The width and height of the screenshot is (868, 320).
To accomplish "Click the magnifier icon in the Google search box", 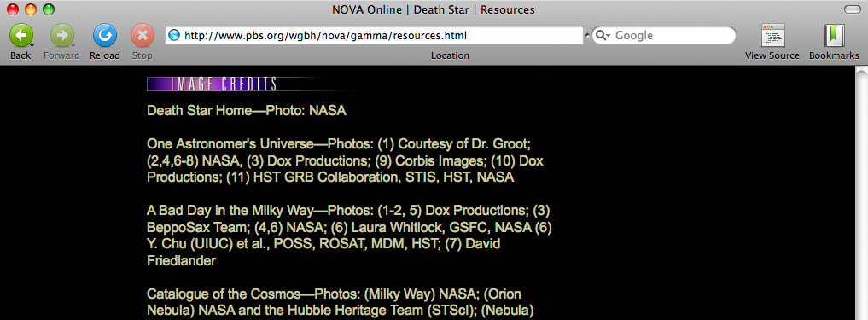I will 602,36.
